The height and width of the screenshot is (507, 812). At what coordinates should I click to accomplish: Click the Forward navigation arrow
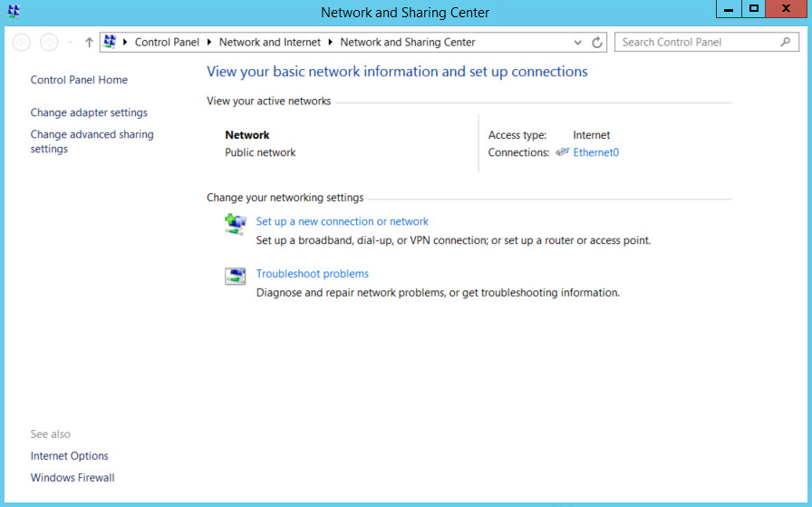[x=49, y=42]
